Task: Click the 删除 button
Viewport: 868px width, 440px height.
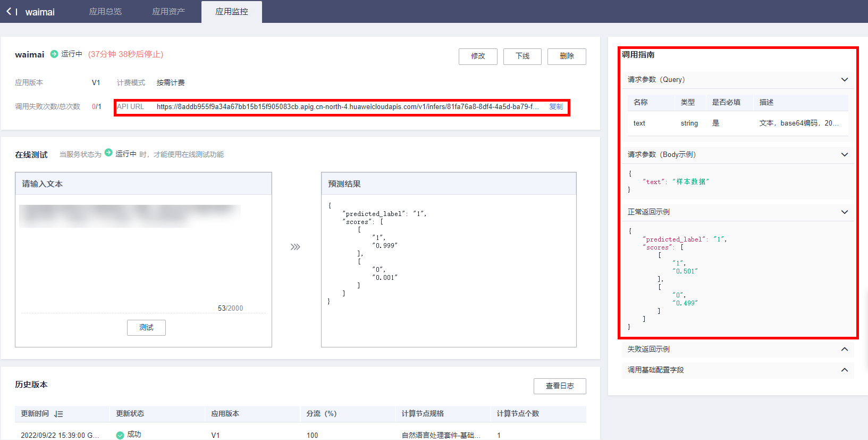Action: [x=567, y=56]
